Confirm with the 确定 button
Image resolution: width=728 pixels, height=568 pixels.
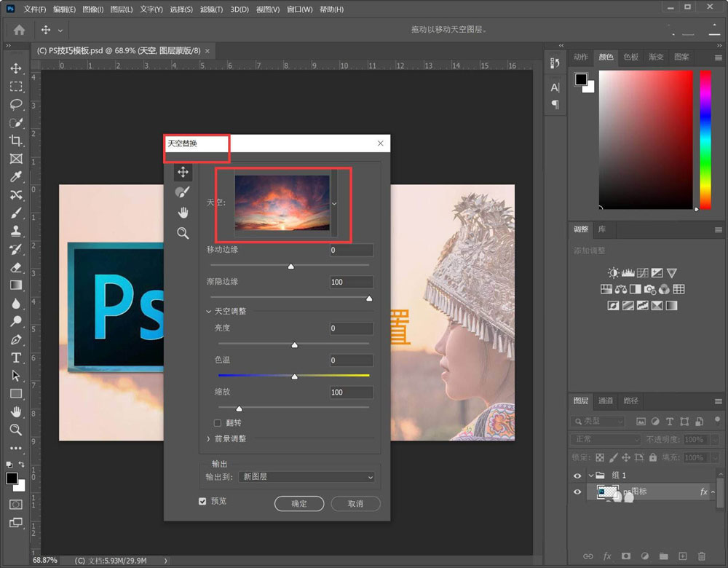click(299, 503)
